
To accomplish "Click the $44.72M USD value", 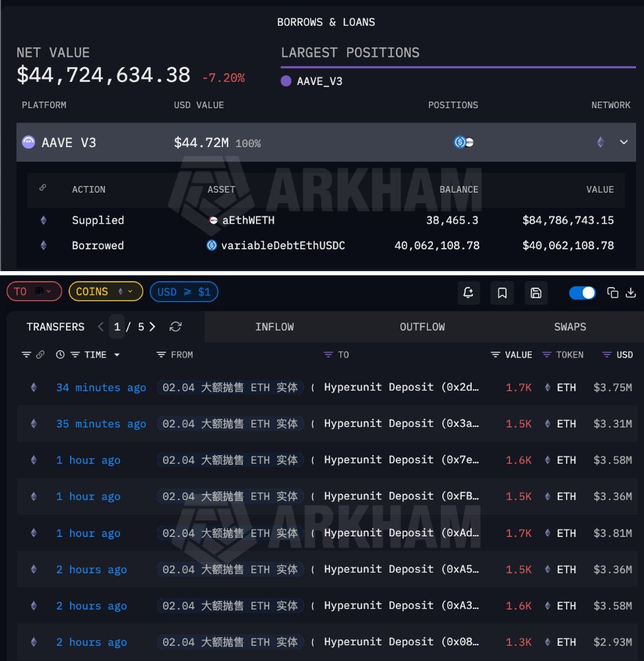I will (202, 142).
